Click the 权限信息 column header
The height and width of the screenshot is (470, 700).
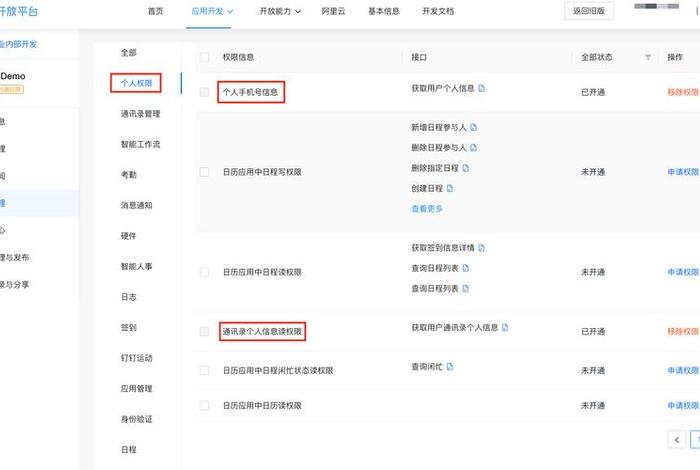coord(238,57)
